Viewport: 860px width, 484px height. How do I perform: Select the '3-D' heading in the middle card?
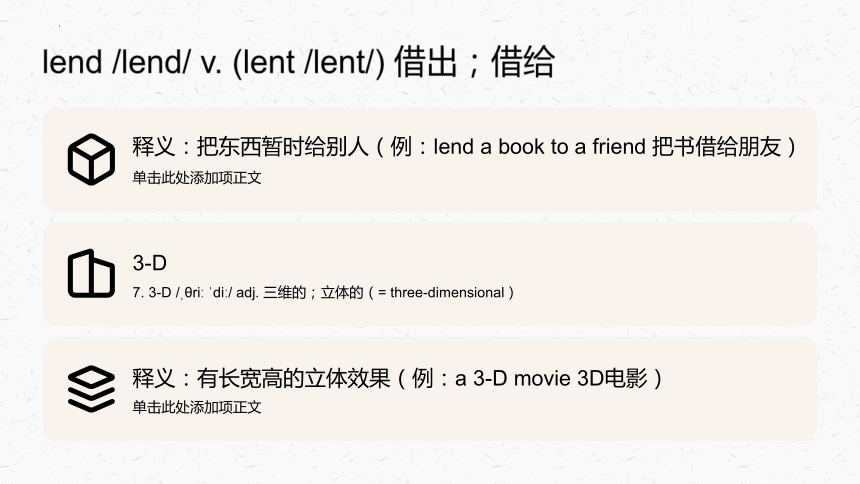[149, 263]
